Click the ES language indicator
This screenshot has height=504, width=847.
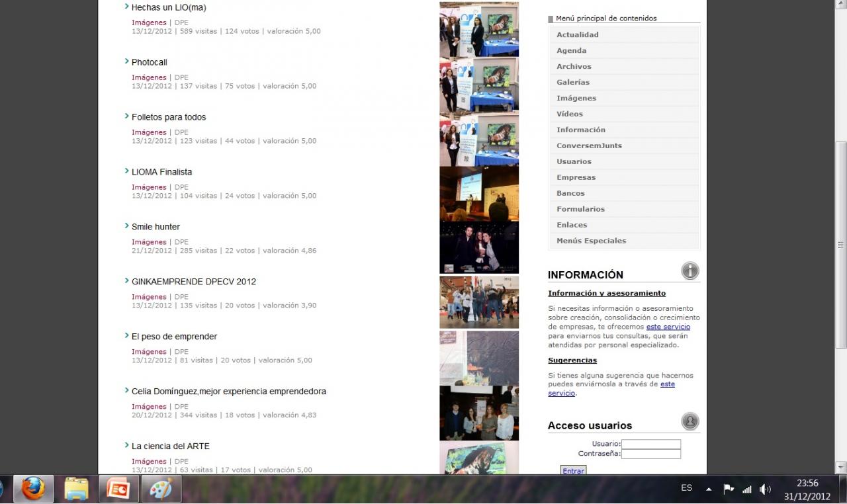pos(686,488)
